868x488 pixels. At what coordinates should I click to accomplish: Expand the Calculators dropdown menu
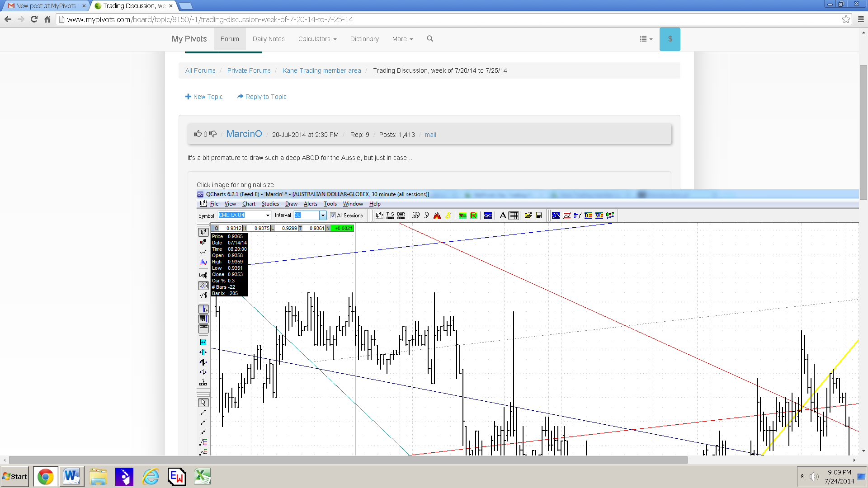[x=317, y=39]
